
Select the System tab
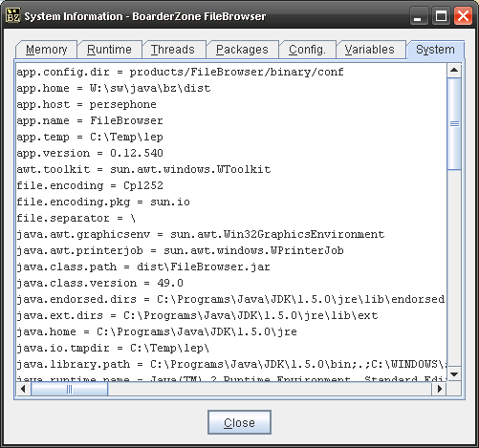pyautogui.click(x=435, y=50)
